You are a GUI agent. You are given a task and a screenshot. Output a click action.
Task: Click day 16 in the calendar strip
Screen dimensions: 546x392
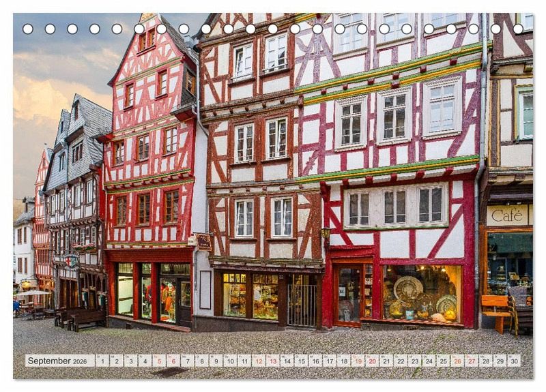click(315, 361)
